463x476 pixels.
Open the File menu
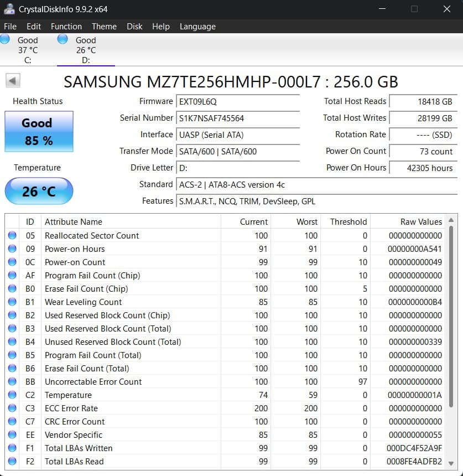[x=10, y=27]
